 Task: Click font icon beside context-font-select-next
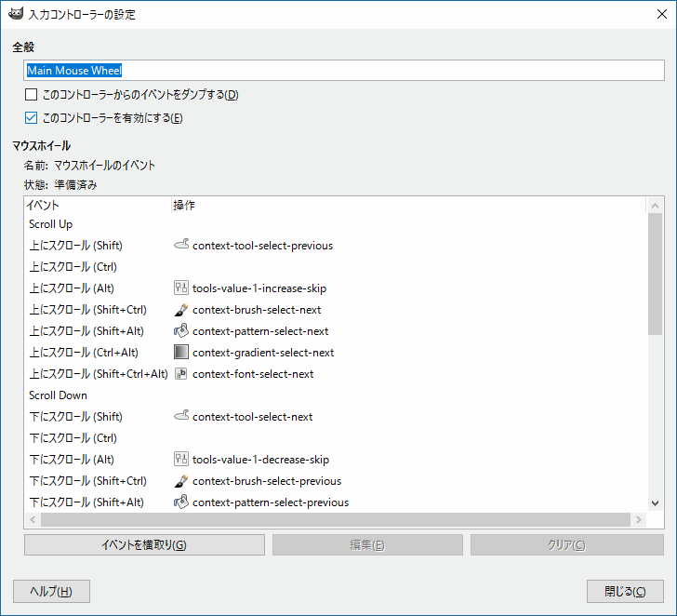click(181, 374)
